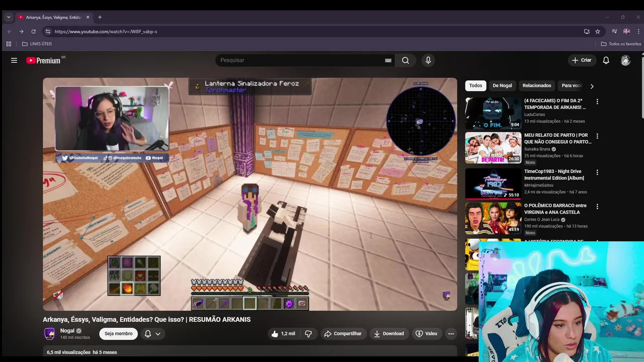Image resolution: width=644 pixels, height=362 pixels.
Task: Open a new browser tab
Action: [x=100, y=17]
